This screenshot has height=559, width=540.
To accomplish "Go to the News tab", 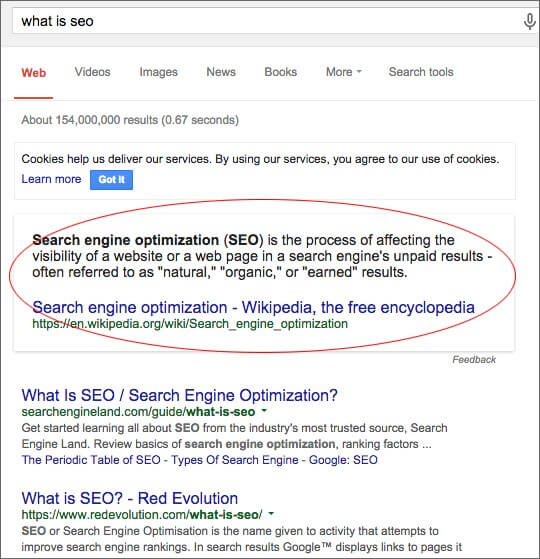I will coord(221,72).
